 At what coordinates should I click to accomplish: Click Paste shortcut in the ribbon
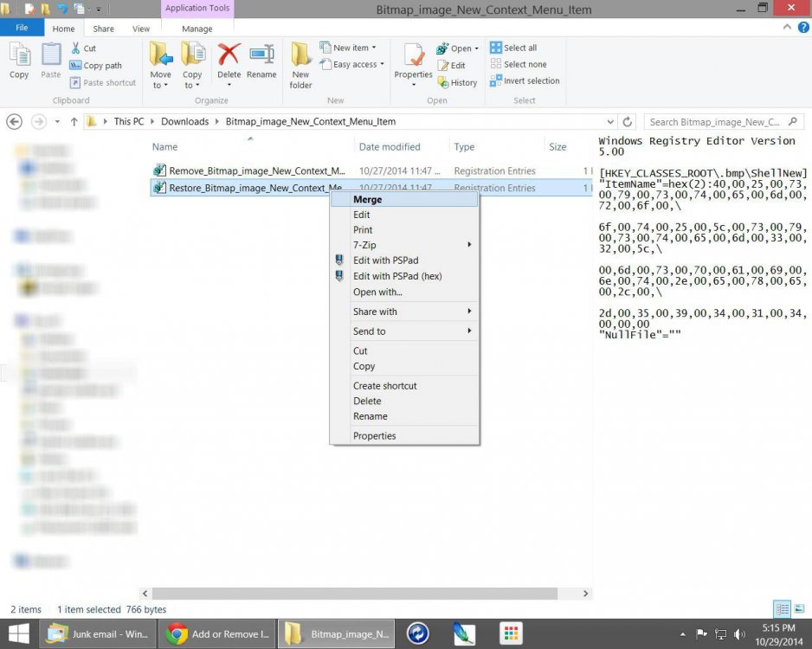tap(102, 82)
